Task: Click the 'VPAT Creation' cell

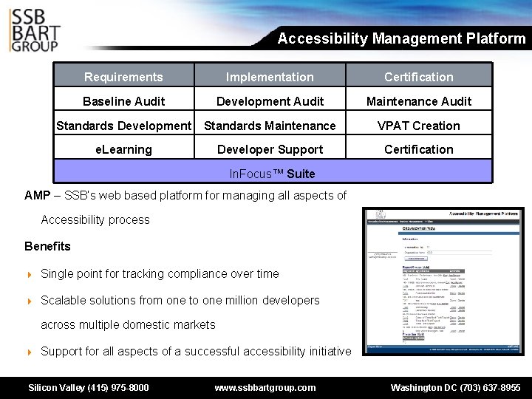Action: (419, 123)
